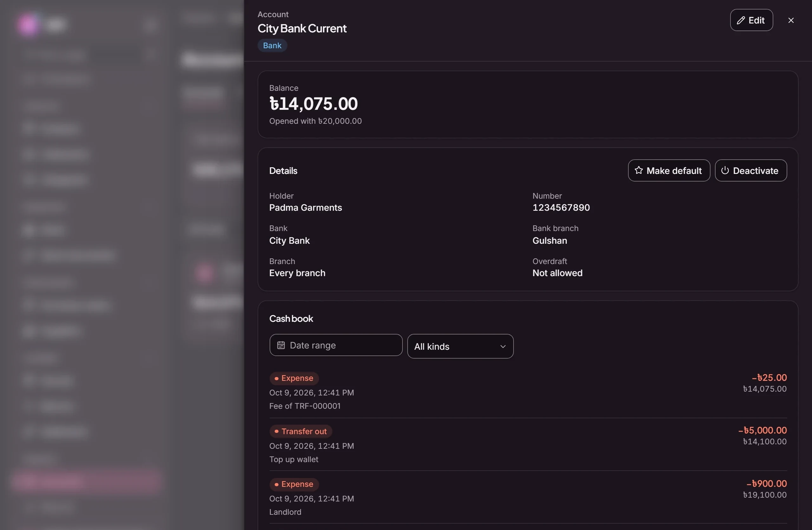Click the ৳14,075.00 balance figure
The image size is (812, 530).
pyautogui.click(x=313, y=104)
